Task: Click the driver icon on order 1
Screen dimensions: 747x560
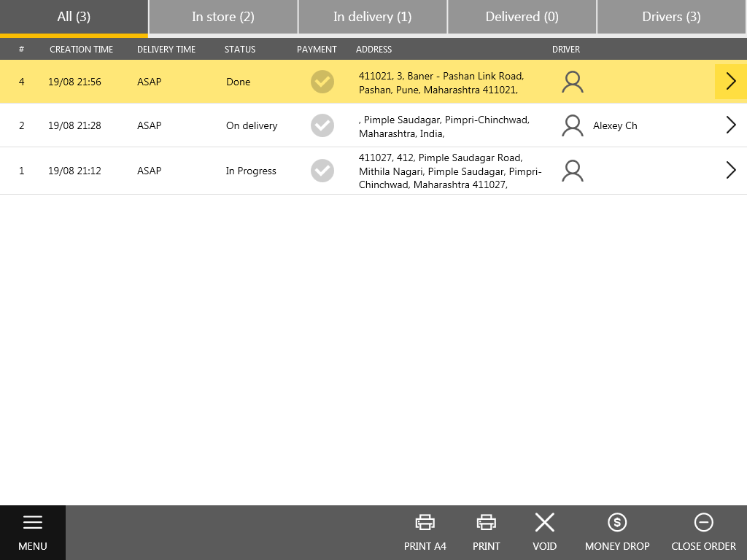Action: click(572, 170)
